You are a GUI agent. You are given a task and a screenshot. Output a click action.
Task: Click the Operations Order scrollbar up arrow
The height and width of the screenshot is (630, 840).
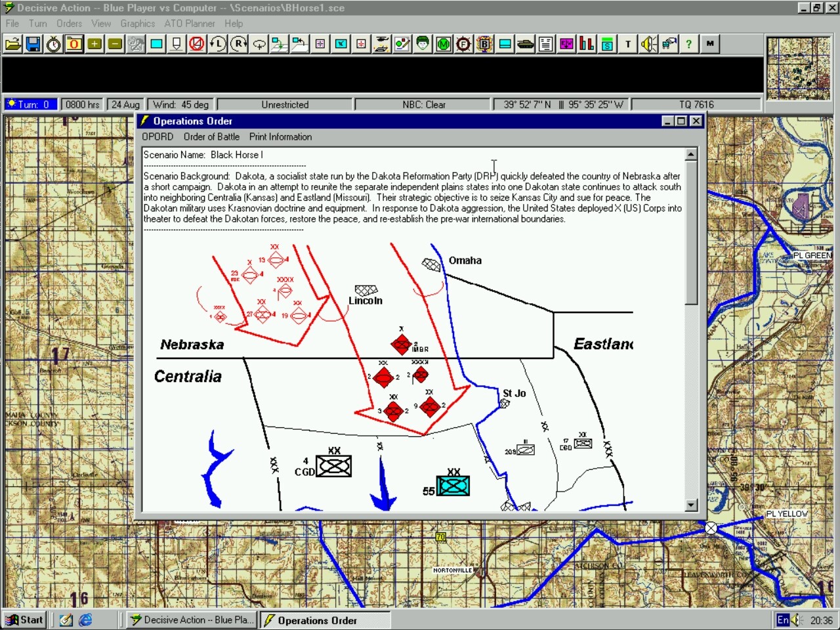pyautogui.click(x=690, y=155)
